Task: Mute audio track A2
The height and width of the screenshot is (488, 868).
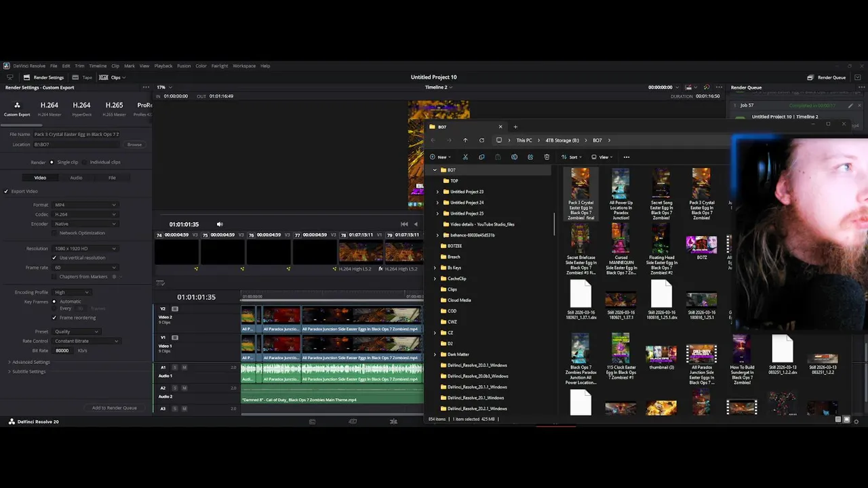Action: click(184, 388)
